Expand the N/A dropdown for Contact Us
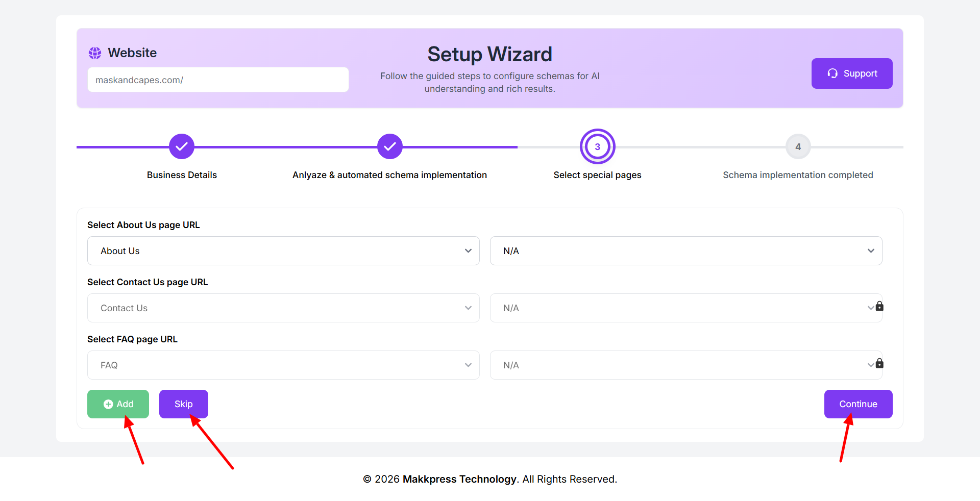 coord(679,308)
